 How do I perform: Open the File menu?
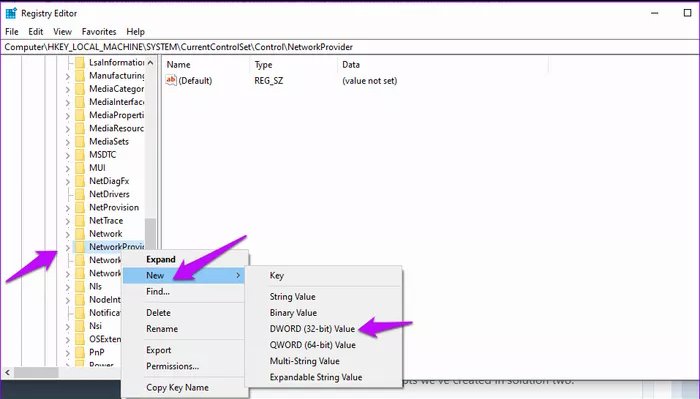coord(12,32)
